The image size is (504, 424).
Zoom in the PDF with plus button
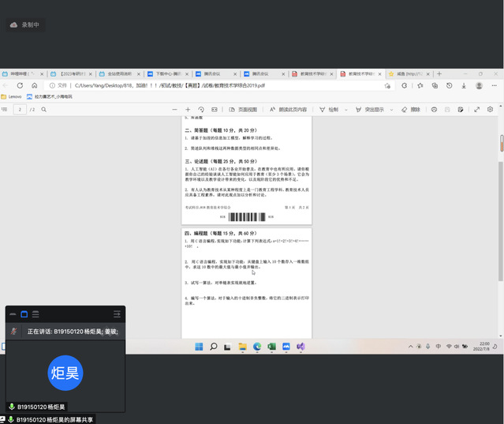(x=188, y=110)
